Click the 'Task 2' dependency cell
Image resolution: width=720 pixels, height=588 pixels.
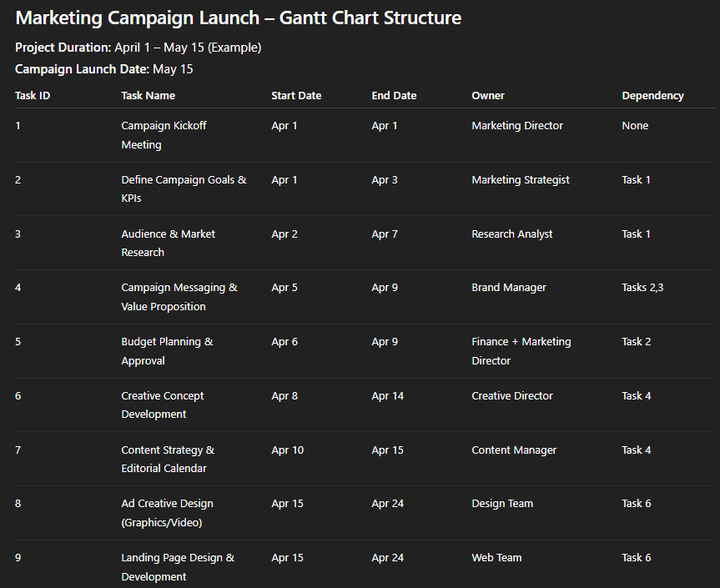click(x=636, y=342)
